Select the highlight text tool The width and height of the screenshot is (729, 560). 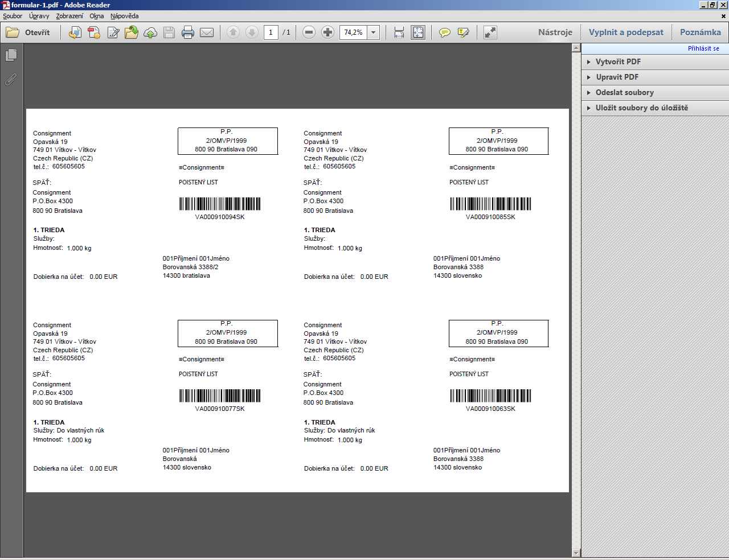tap(464, 32)
